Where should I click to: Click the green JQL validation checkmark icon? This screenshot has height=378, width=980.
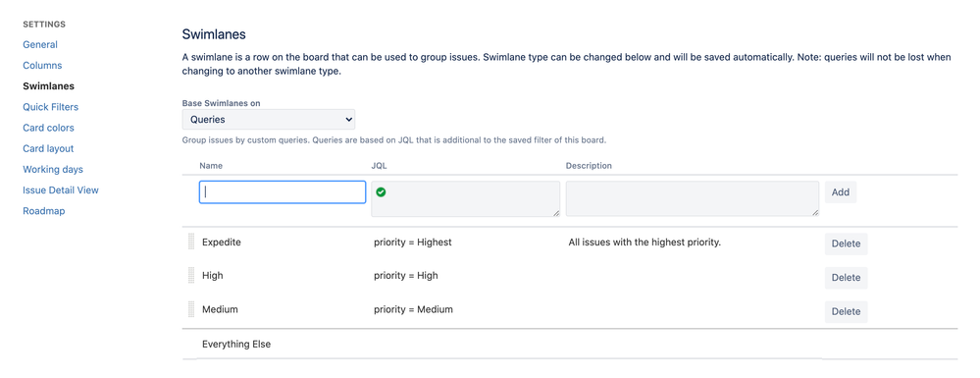coord(381,192)
